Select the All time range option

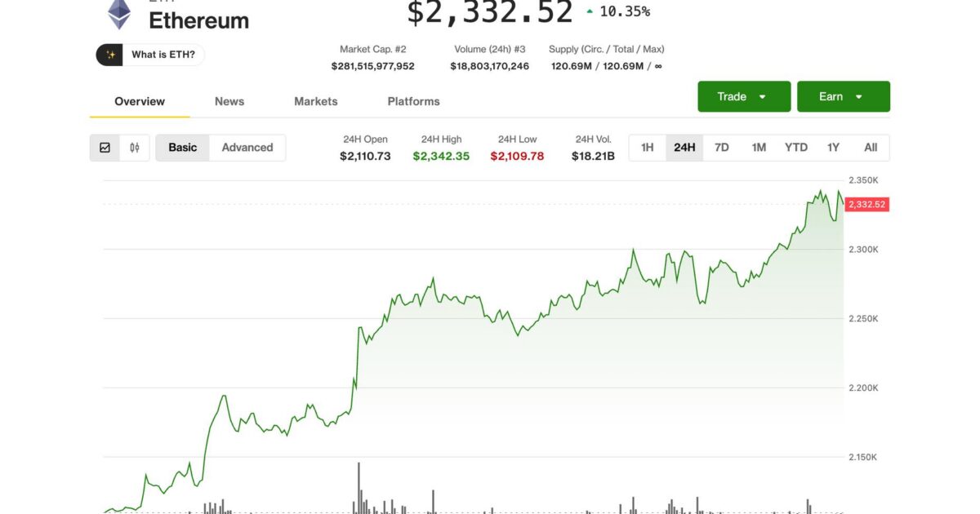click(x=871, y=148)
